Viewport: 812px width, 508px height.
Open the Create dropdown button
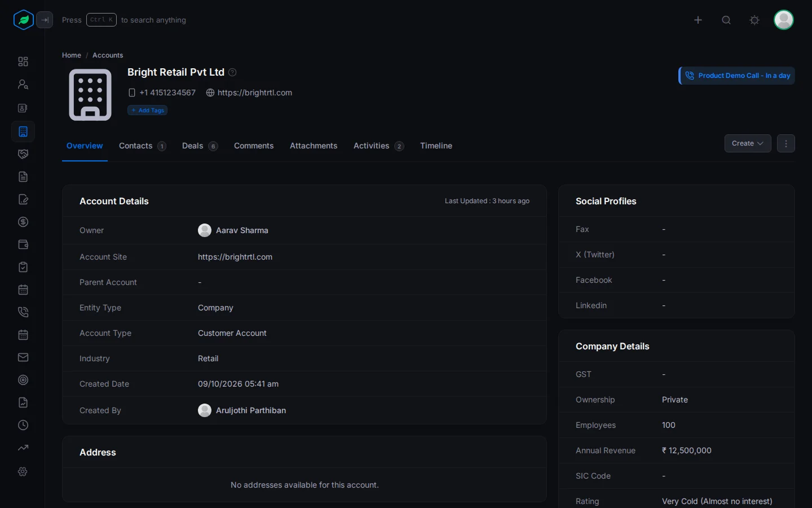point(748,143)
